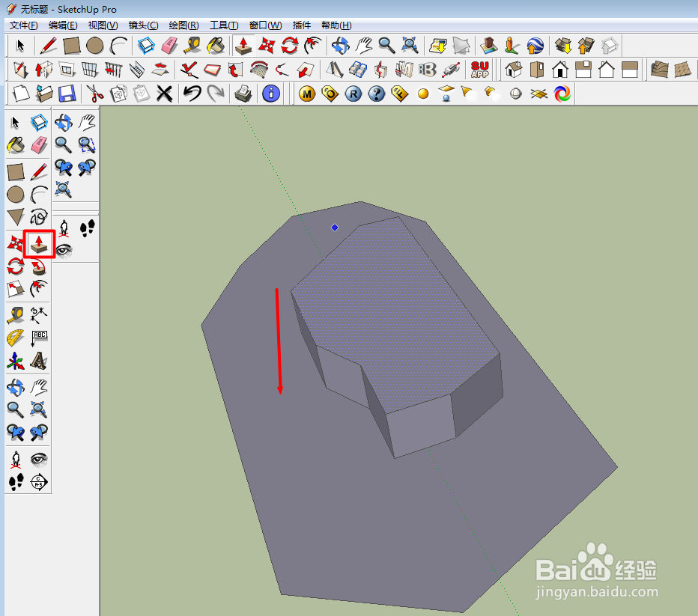Click the Pan hand tool in top toolbar
Viewport: 698px width, 616px height.
click(x=363, y=46)
